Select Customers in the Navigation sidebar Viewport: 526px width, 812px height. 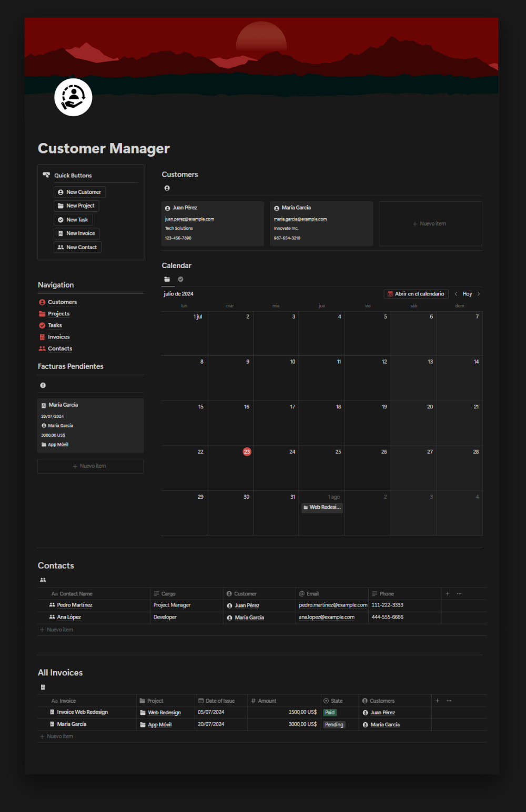point(63,302)
